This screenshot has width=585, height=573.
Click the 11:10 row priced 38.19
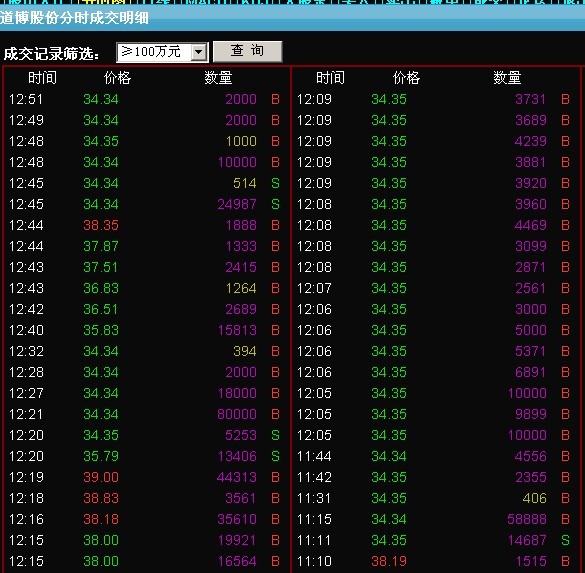coord(435,561)
